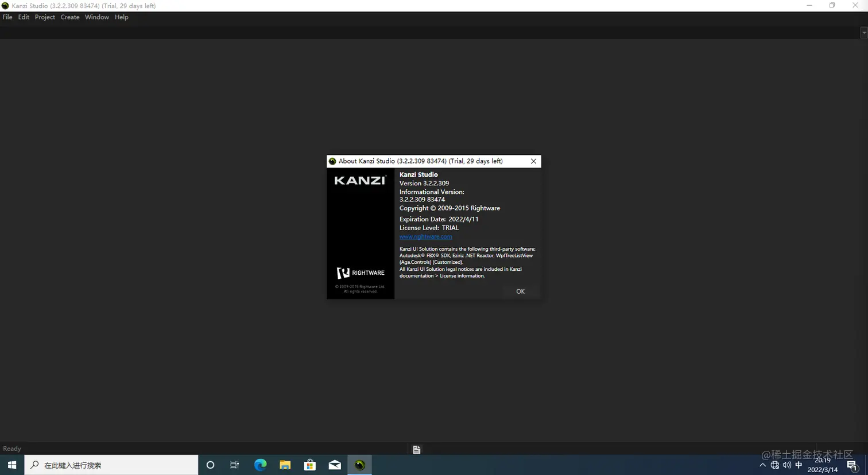Open the network globe tray icon
868x475 pixels.
coord(775,465)
